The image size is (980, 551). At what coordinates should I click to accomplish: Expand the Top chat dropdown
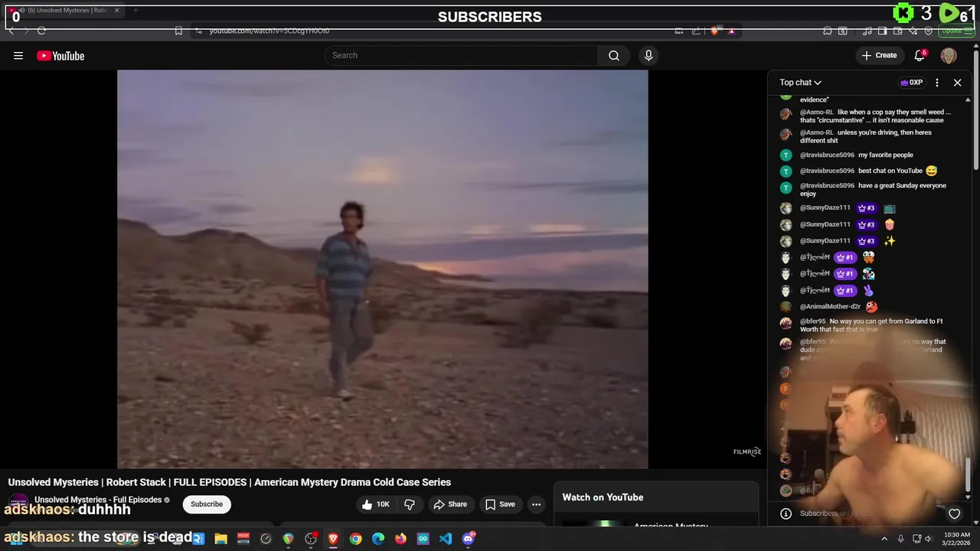click(x=800, y=82)
